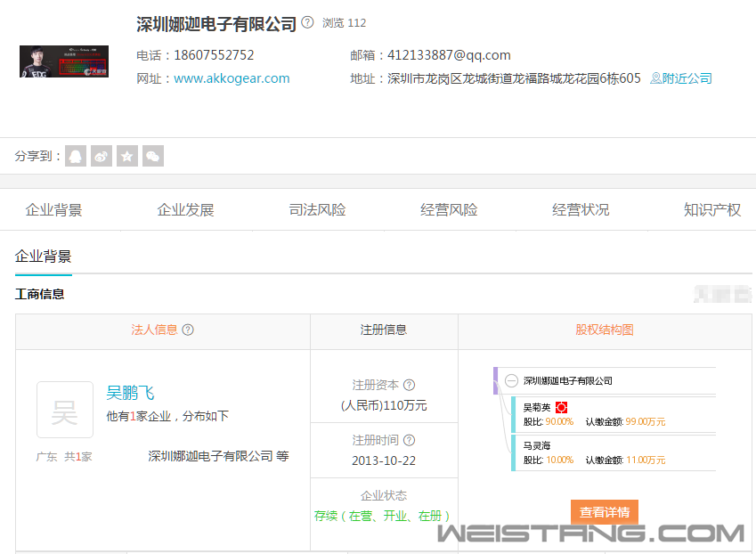Click the red badge beside 吴菊英
Viewport: 756px width, 554px height.
point(561,407)
